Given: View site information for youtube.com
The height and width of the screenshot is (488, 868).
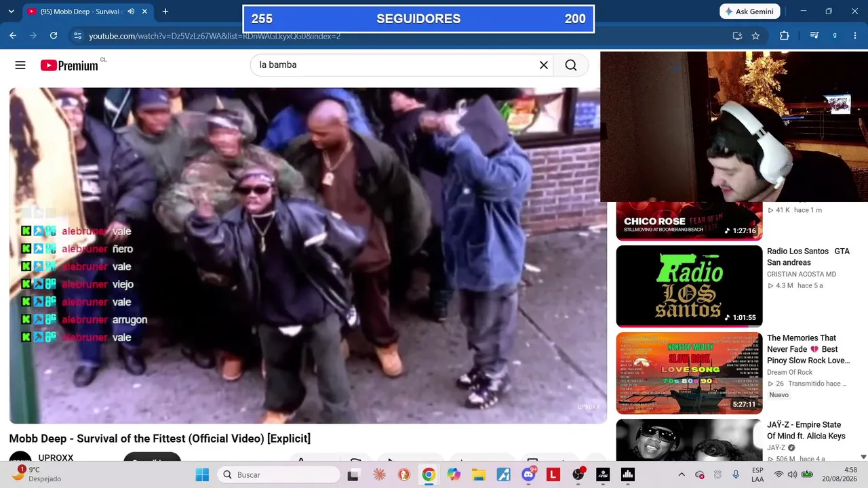Looking at the screenshot, I should point(77,36).
